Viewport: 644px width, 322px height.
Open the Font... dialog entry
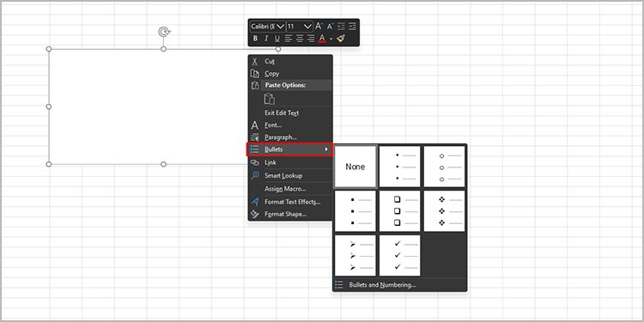pos(290,125)
